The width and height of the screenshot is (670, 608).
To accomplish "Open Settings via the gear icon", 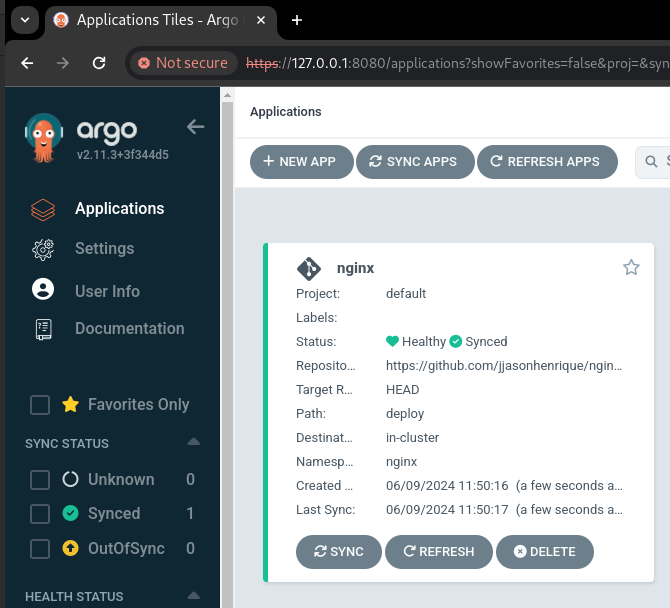I will (42, 249).
